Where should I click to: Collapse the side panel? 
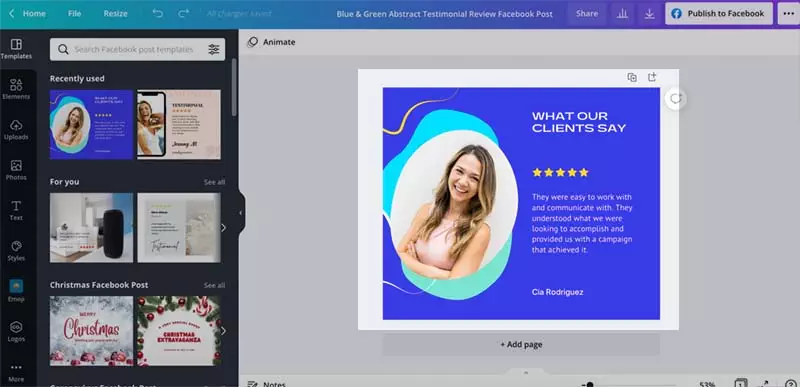point(241,213)
